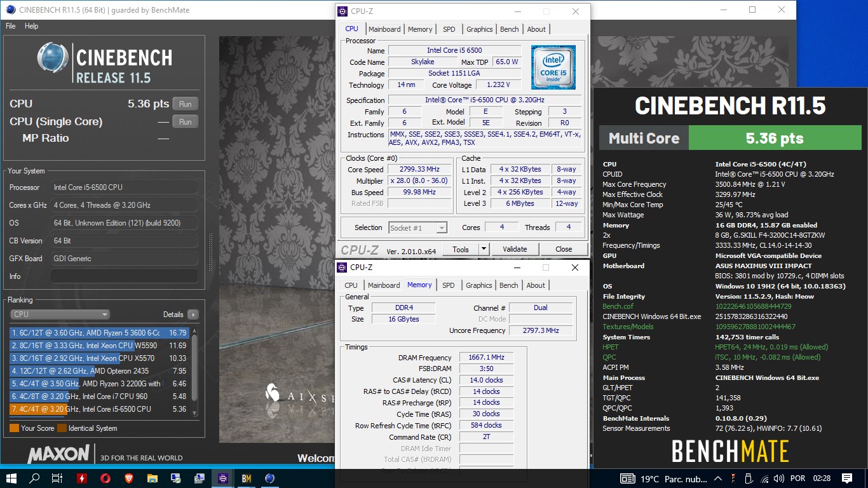Viewport: 868px width, 488px height.
Task: Click the Cinebench title bar app icon
Action: tap(10, 10)
